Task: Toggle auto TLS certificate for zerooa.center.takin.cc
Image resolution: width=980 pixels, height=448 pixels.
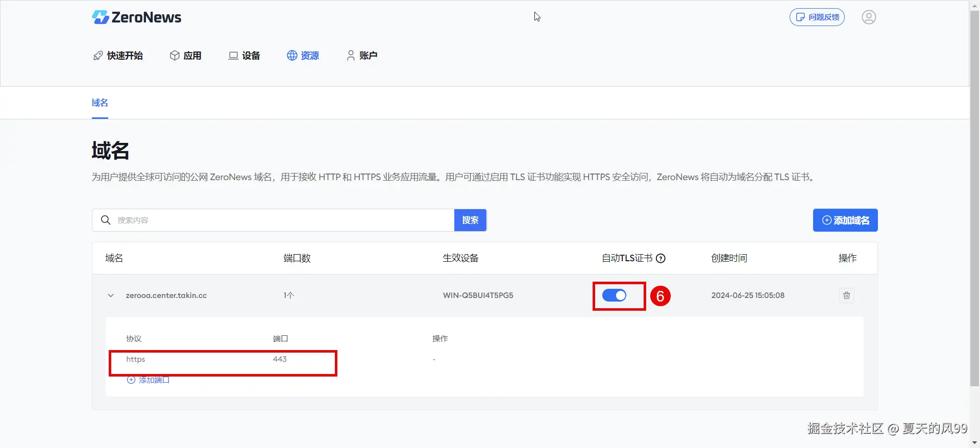Action: [x=614, y=295]
